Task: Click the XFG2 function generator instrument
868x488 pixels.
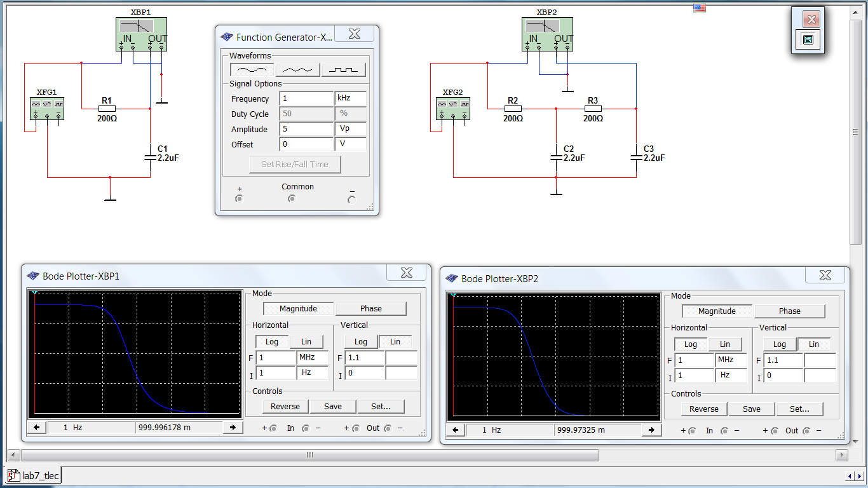Action: pyautogui.click(x=453, y=108)
